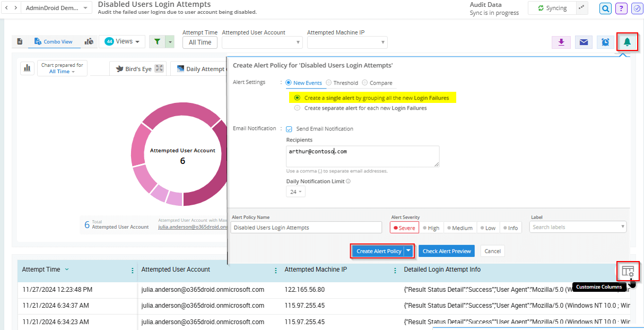Uncheck Send Email Notification checkbox

coord(289,129)
